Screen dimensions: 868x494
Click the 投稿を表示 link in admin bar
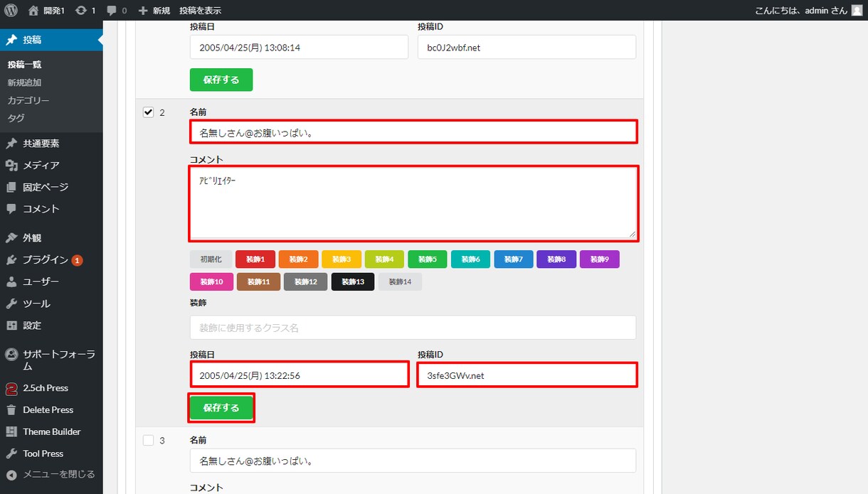pos(200,11)
